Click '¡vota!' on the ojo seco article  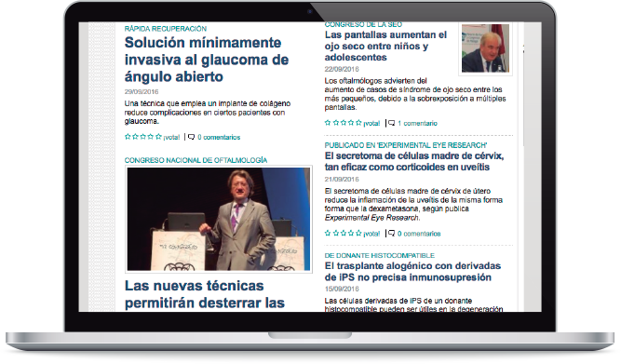pyautogui.click(x=371, y=123)
